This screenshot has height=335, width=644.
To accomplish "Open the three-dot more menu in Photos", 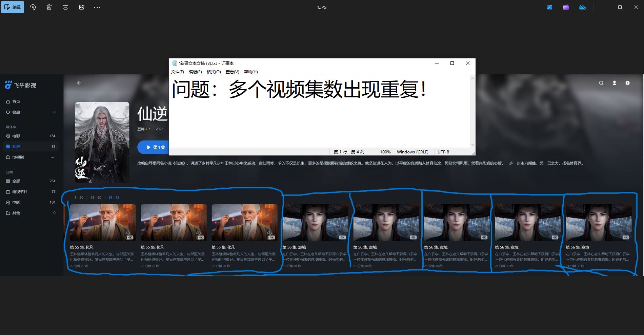I will point(97,7).
